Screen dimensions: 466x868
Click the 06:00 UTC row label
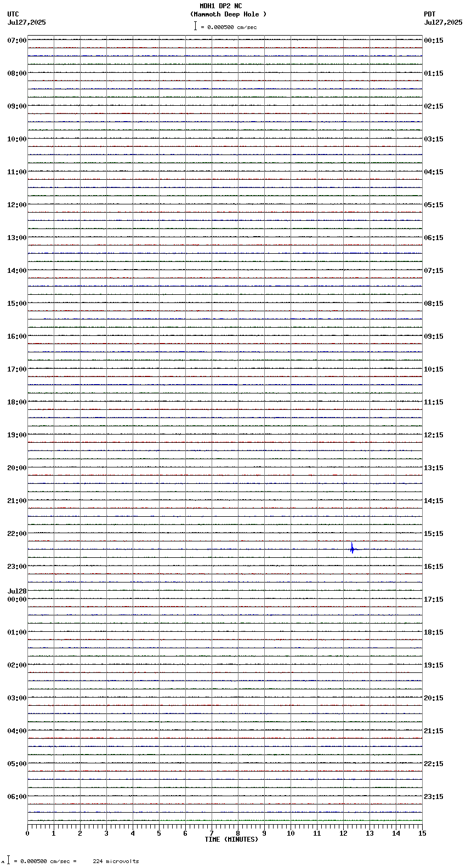point(17,797)
